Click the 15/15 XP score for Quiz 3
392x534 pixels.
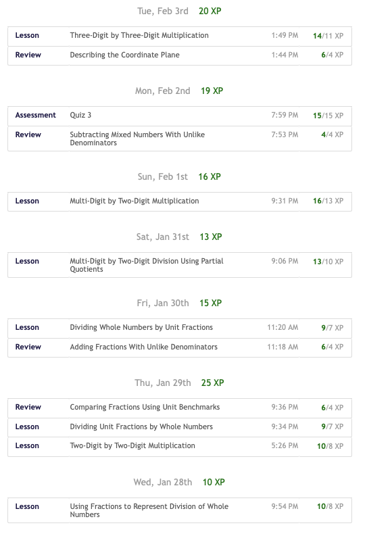click(328, 116)
